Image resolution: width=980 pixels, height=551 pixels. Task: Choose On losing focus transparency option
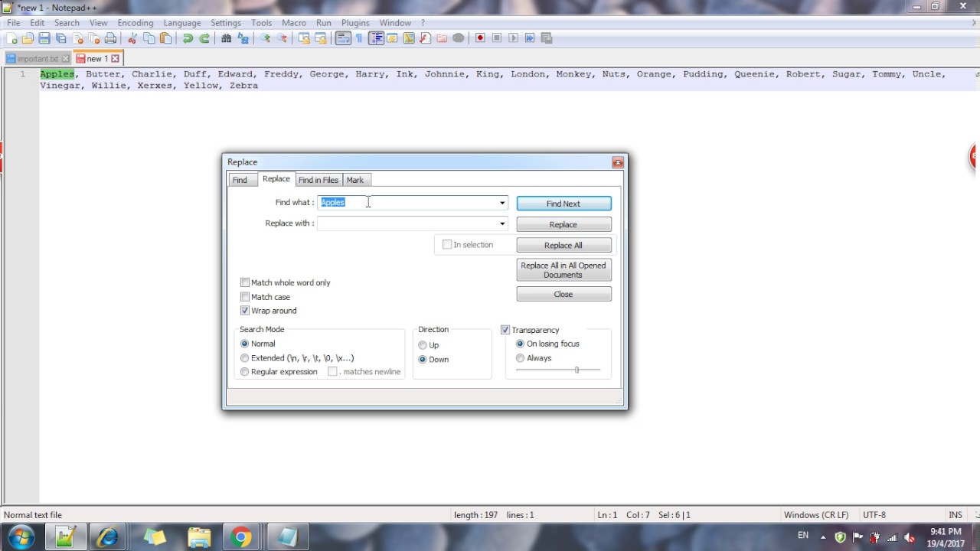[x=521, y=344]
